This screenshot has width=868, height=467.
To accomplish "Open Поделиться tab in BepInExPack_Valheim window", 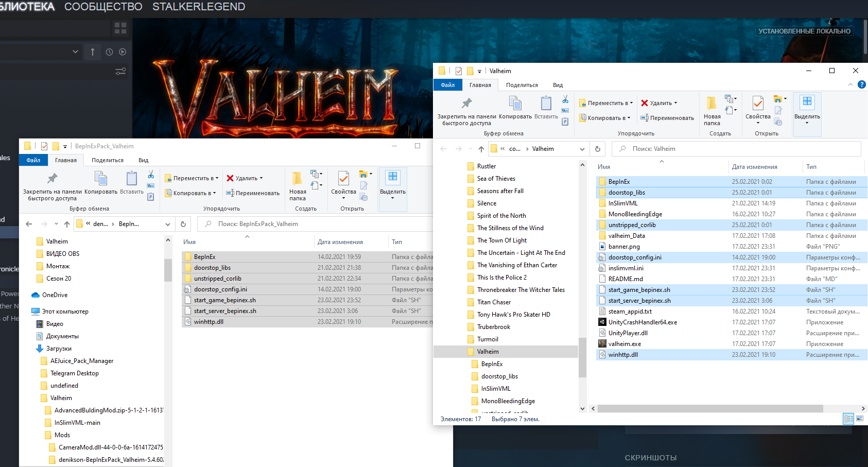I will [x=108, y=160].
